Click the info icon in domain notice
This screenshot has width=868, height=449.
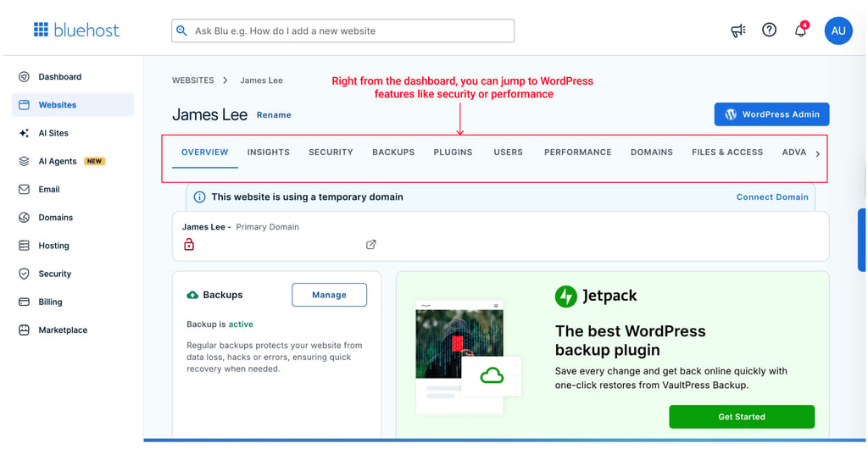(x=199, y=197)
